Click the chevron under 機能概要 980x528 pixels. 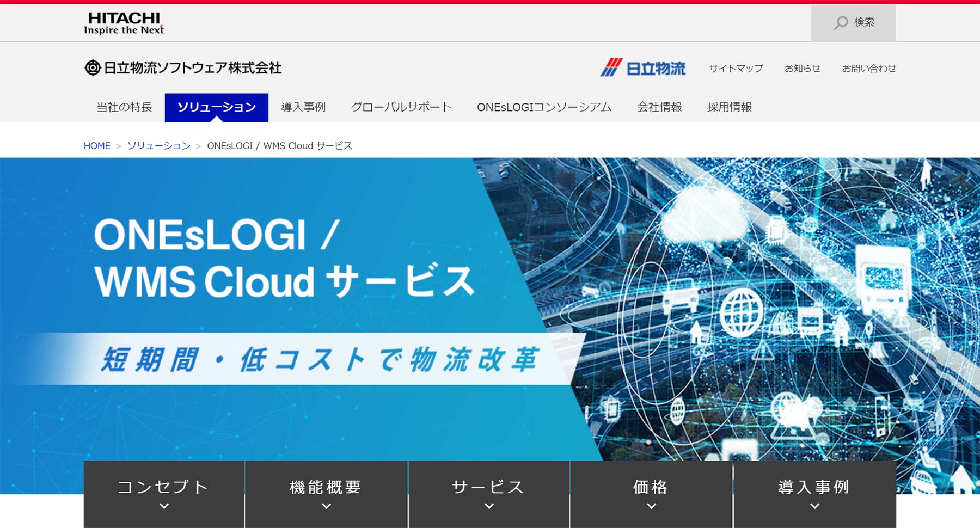[326, 506]
